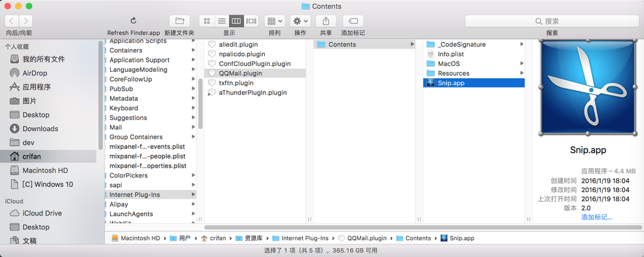
Task: Expand the Group Containers folder arrow
Action: click(x=193, y=137)
